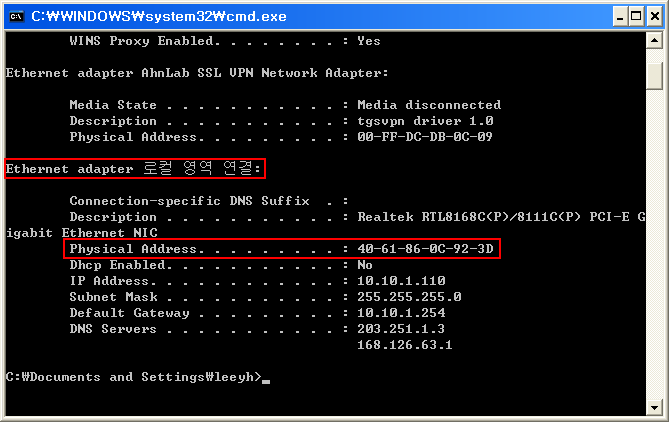Click the 'Media disconnected' state text

[429, 105]
